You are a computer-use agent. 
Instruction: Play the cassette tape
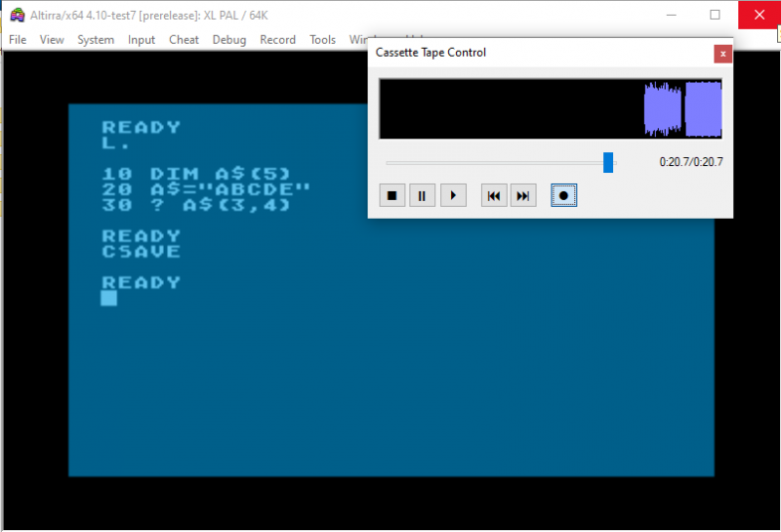coord(452,195)
